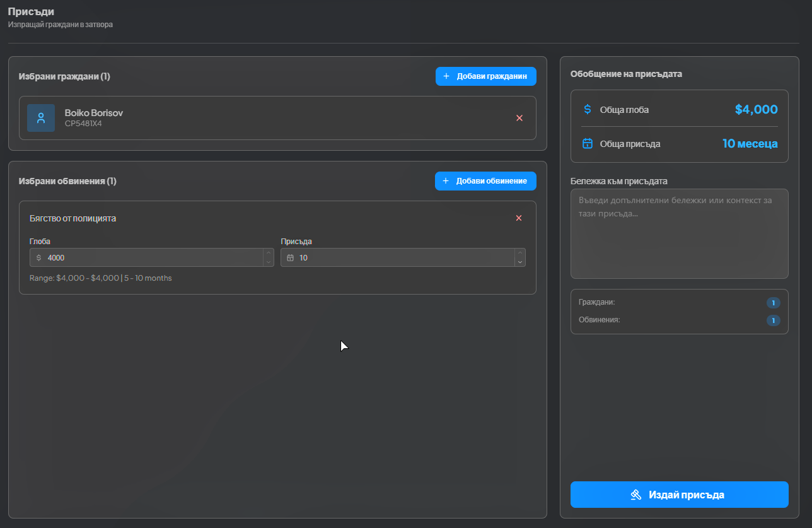
Task: Issue the sentence with Издай присъда
Action: point(680,495)
